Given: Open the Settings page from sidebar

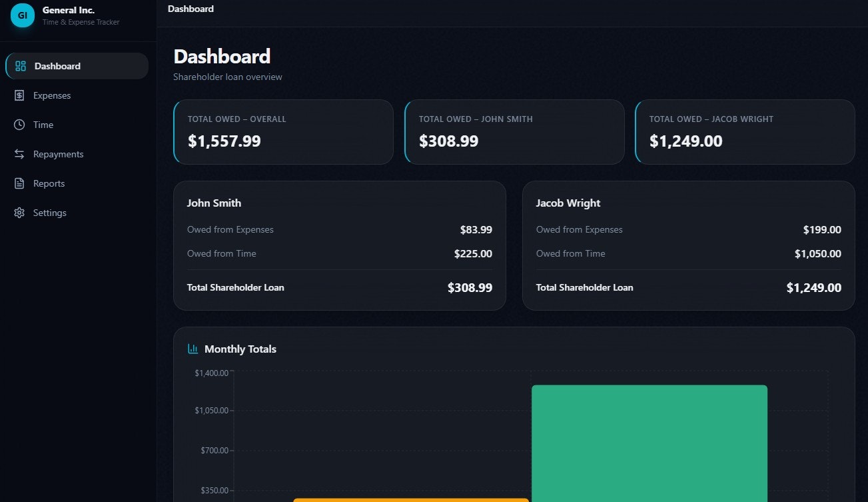Looking at the screenshot, I should pyautogui.click(x=49, y=212).
